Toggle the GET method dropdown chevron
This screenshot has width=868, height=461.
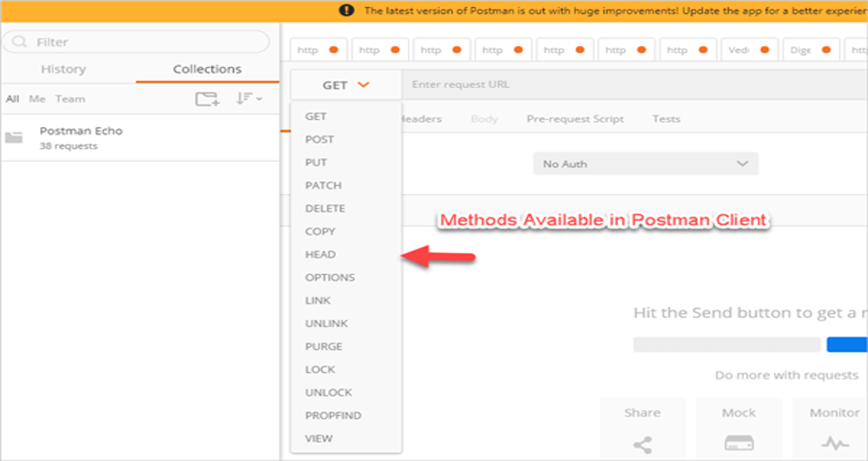364,84
